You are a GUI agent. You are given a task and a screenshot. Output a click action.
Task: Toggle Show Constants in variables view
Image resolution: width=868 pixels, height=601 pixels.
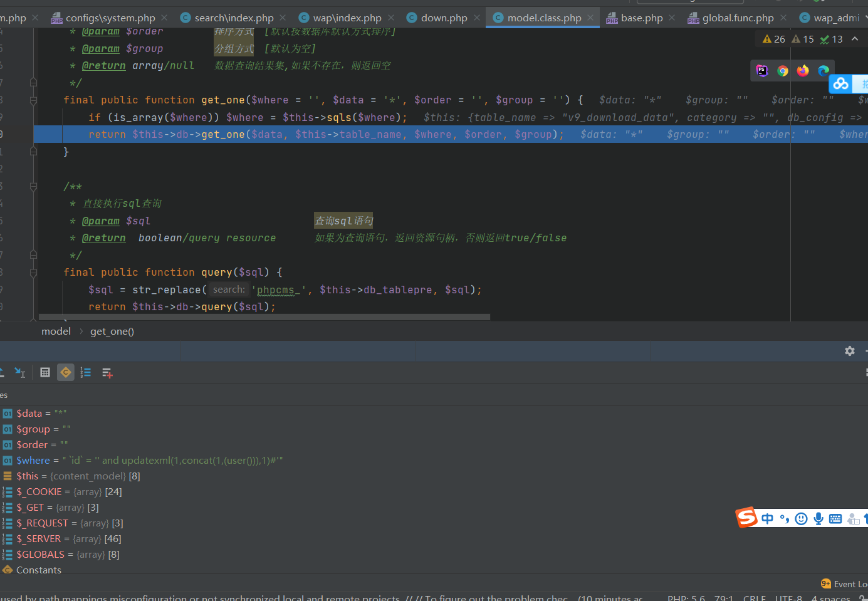click(x=66, y=373)
